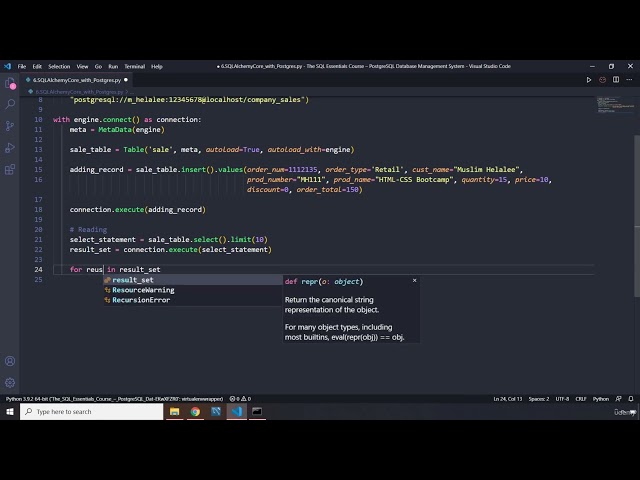This screenshot has height=480, width=640.
Task: Change file encoding UTF-8
Action: point(562,399)
